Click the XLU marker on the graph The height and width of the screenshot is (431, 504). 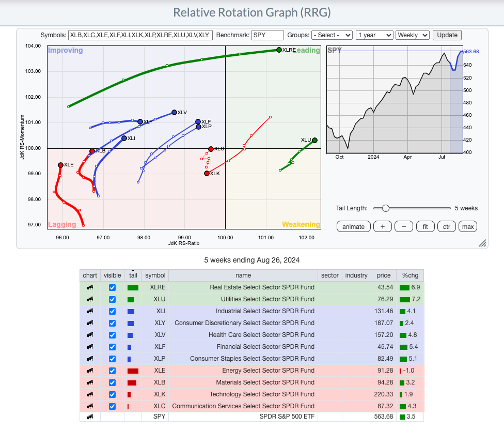(x=314, y=140)
